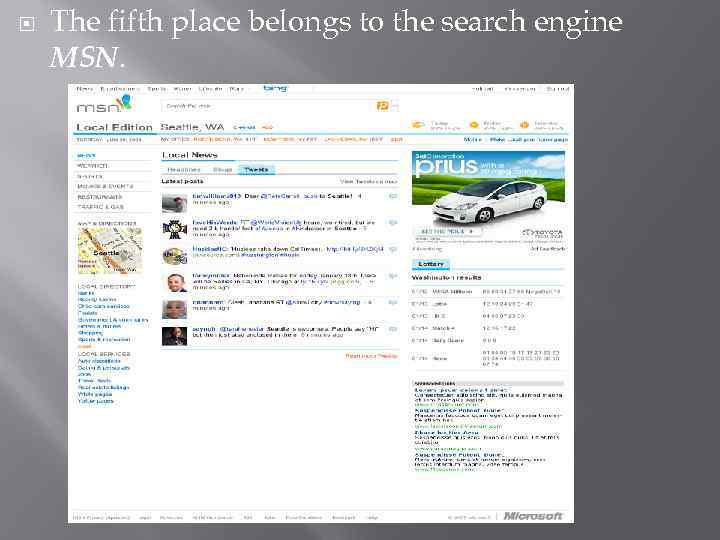
Task: Click the Prius advertisement banner
Action: tap(489, 197)
